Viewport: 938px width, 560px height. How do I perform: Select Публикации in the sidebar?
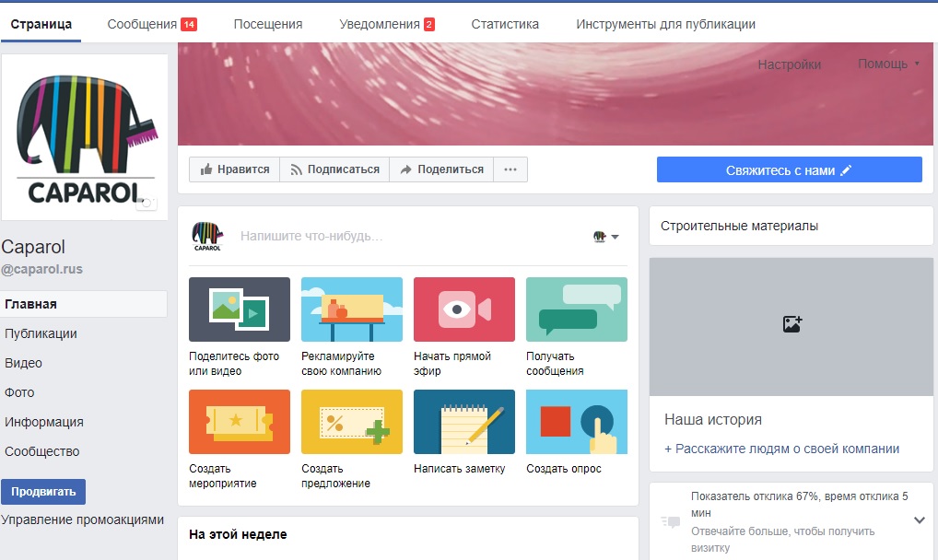click(41, 333)
